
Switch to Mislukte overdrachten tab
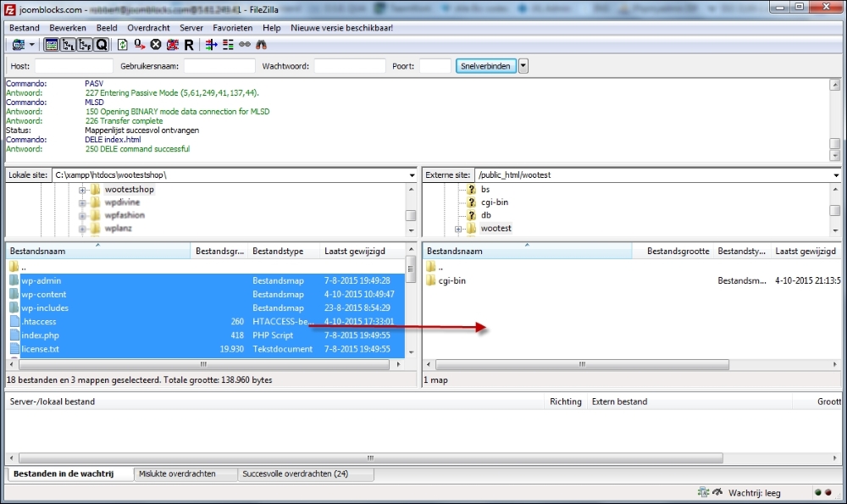[182, 474]
